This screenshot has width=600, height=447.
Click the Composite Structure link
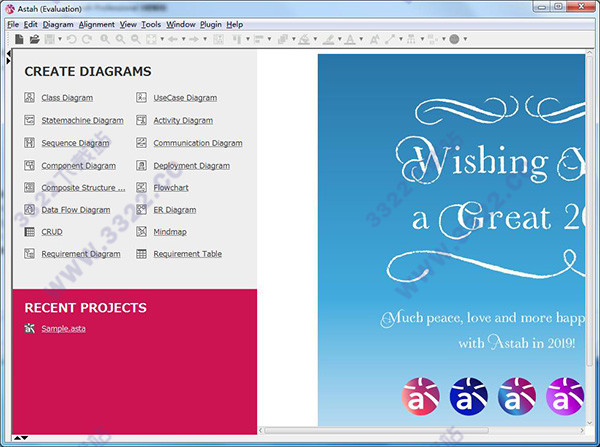83,188
